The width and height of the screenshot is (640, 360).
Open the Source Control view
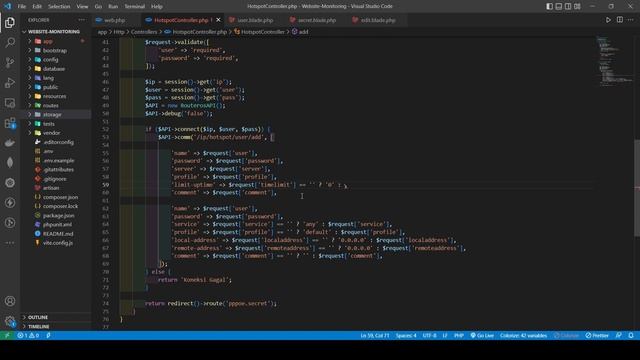pos(10,62)
